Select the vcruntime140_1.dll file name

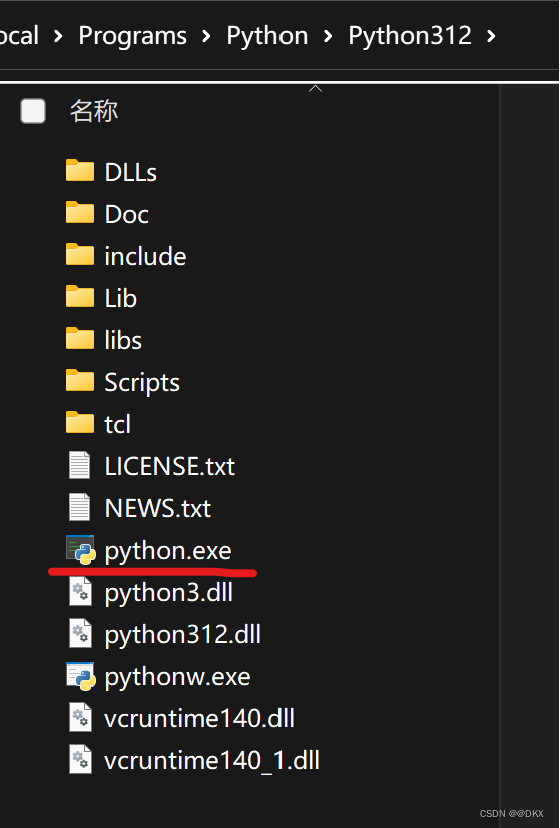click(212, 760)
